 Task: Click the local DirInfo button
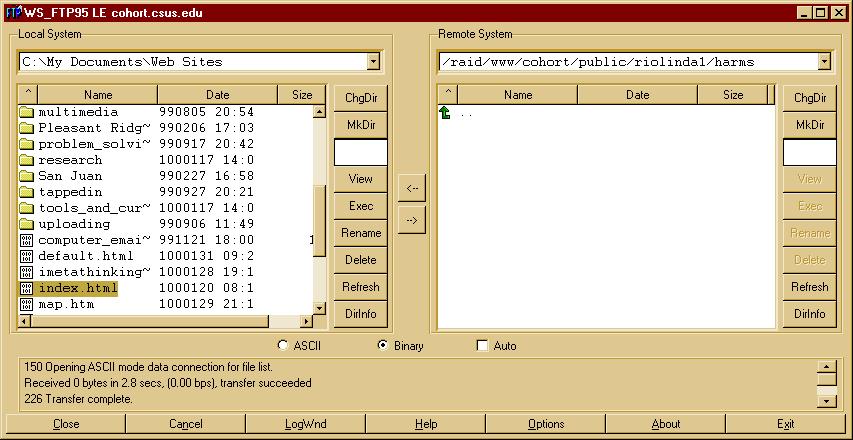pyautogui.click(x=361, y=314)
